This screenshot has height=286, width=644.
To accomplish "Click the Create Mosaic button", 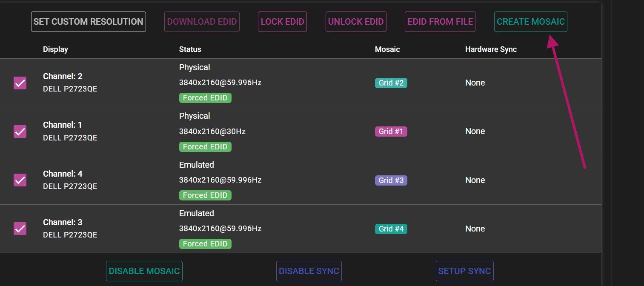I will coord(530,22).
